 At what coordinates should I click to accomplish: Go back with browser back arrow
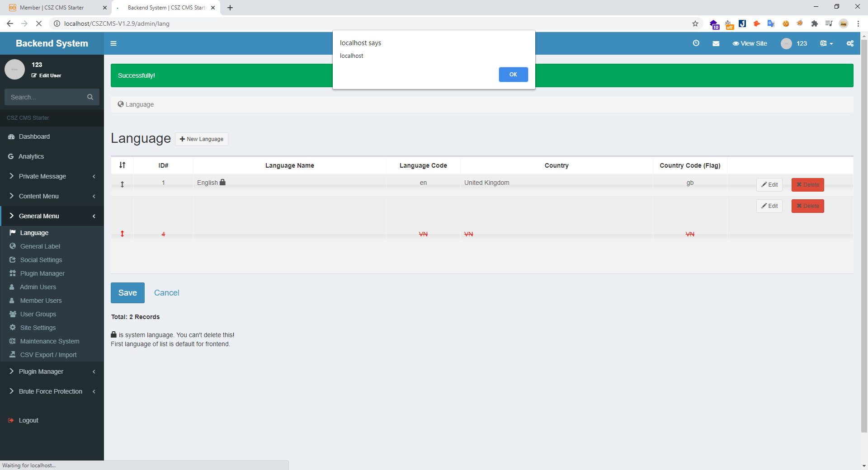[10, 23]
